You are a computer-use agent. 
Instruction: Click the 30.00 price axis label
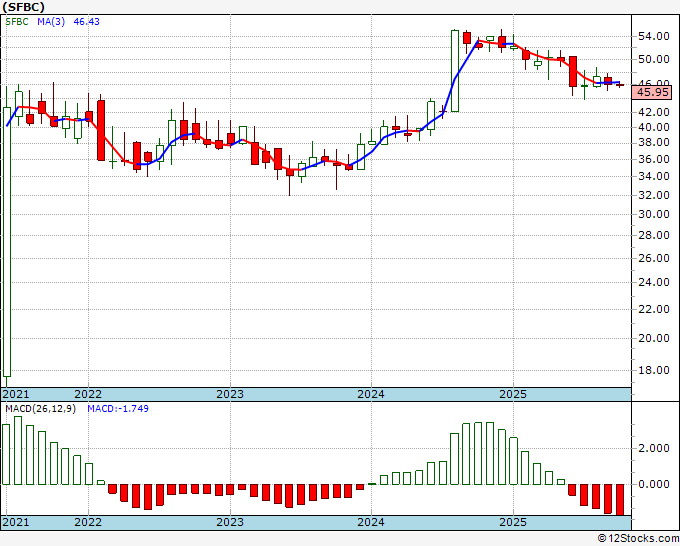[653, 214]
